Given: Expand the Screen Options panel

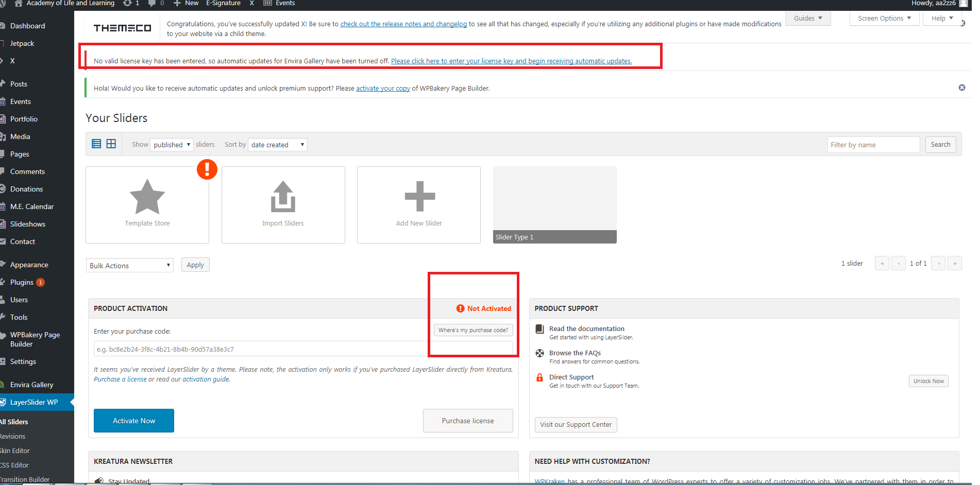Looking at the screenshot, I should pyautogui.click(x=884, y=19).
